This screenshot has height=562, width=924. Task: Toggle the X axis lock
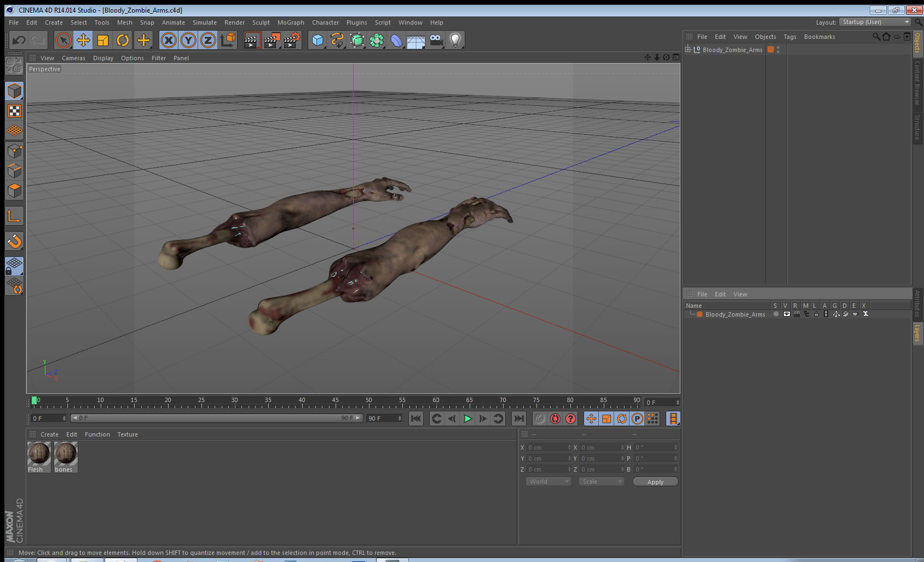[x=169, y=40]
